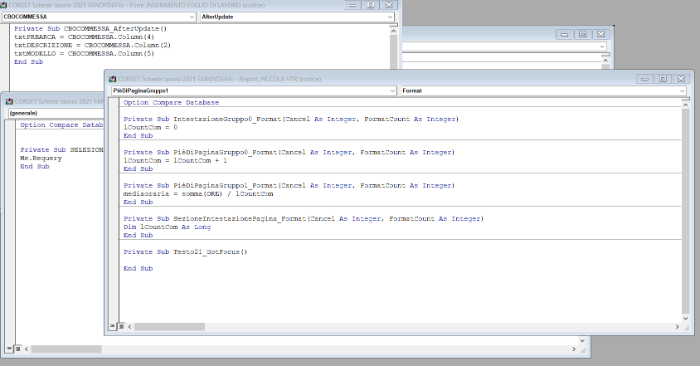Click 'Private Sub SELEZION' line in (generale) window
This screenshot has width=700, height=366.
click(x=62, y=150)
